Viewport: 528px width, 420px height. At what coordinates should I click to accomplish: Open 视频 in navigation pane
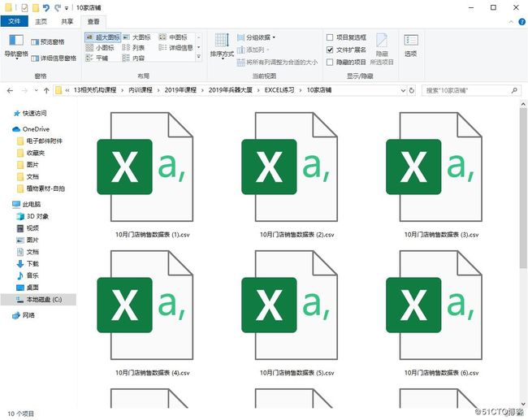(x=28, y=228)
